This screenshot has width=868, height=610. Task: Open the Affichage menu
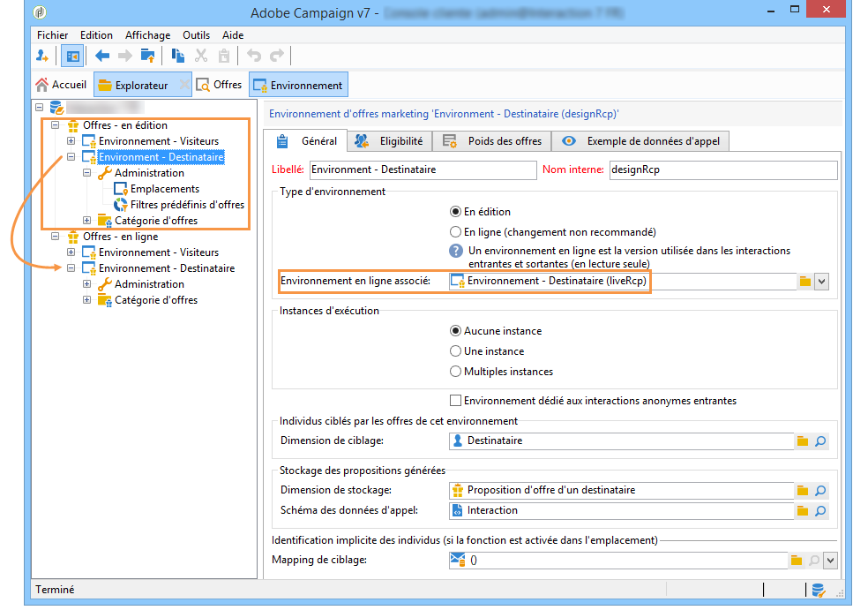pos(148,35)
